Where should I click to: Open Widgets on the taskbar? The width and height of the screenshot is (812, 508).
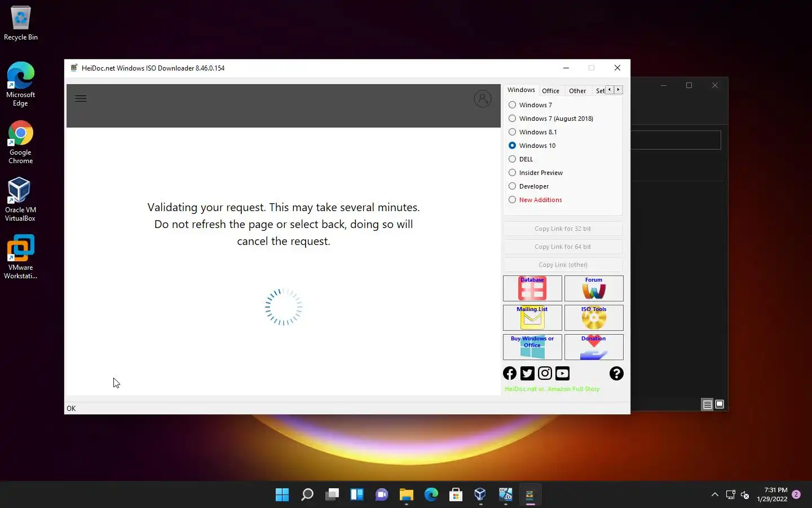point(357,495)
